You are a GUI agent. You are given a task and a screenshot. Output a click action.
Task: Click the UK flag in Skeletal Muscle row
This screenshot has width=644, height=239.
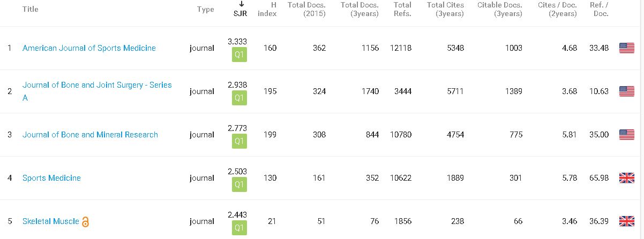click(x=626, y=221)
